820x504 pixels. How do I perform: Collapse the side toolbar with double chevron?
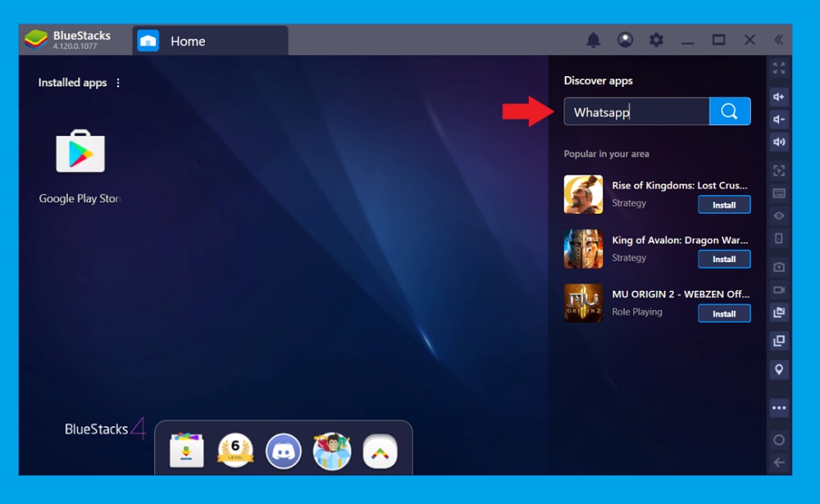click(779, 39)
